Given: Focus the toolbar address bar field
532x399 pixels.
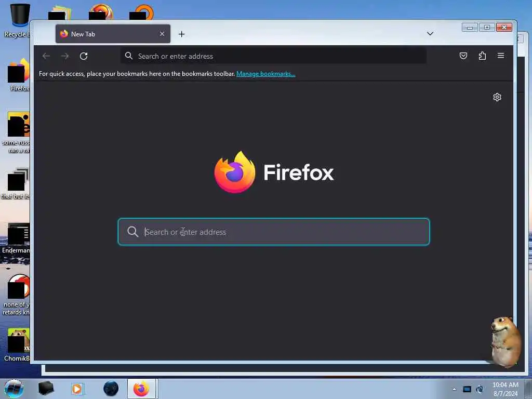Looking at the screenshot, I should [x=273, y=56].
